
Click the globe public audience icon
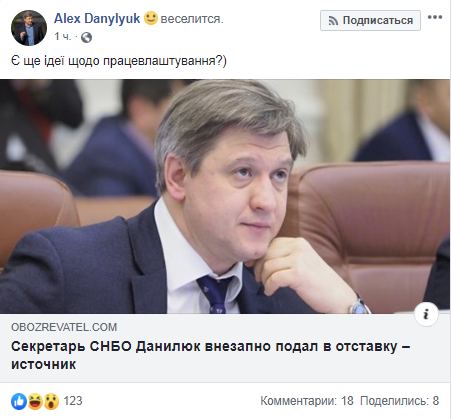click(x=86, y=37)
